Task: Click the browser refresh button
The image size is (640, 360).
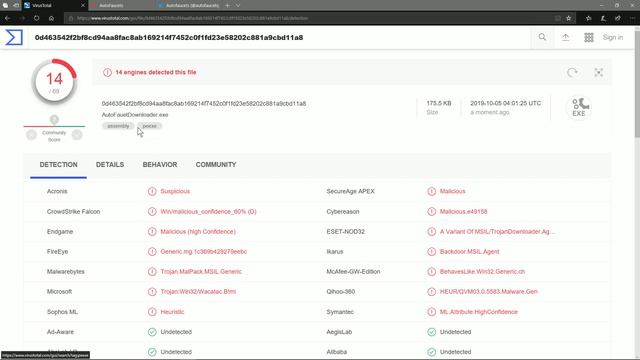Action: pyautogui.click(x=36, y=18)
